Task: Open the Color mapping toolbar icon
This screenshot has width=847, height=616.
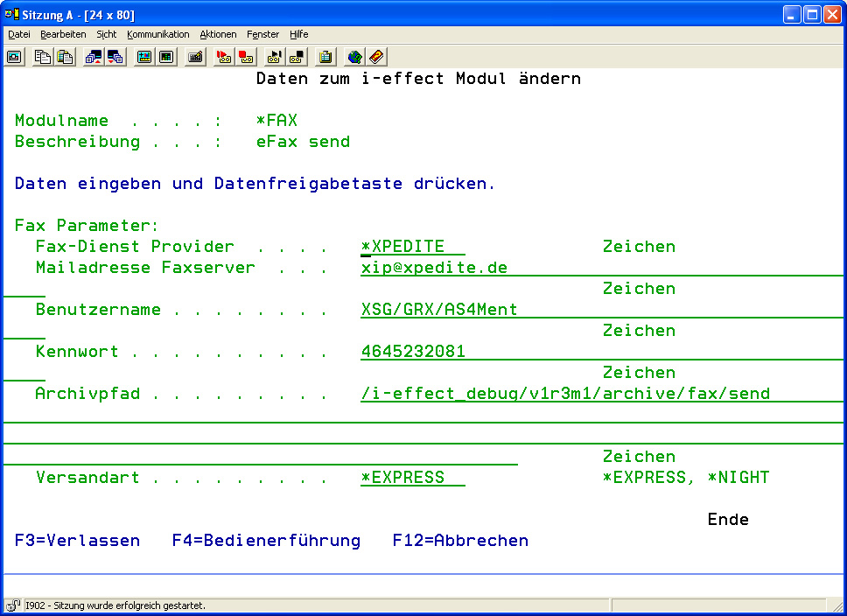Action: coord(166,57)
